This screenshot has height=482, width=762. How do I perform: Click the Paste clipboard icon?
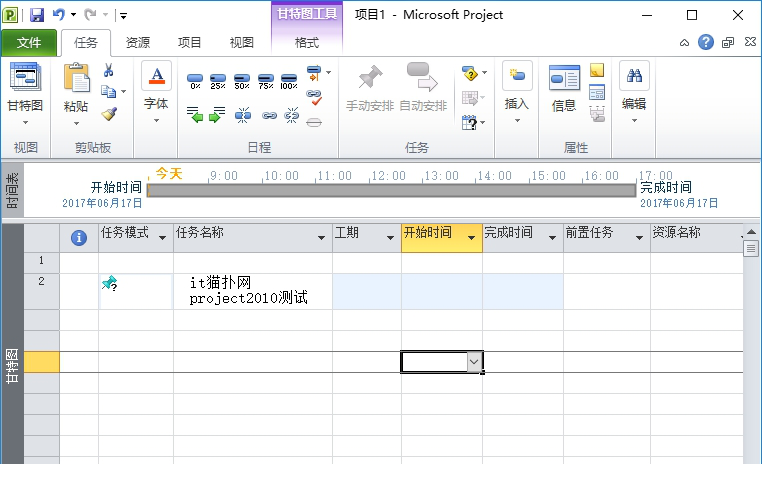[x=76, y=78]
